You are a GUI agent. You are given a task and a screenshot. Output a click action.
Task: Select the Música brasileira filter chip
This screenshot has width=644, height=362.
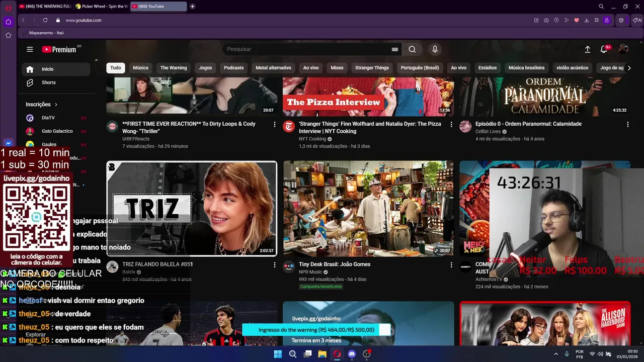527,68
